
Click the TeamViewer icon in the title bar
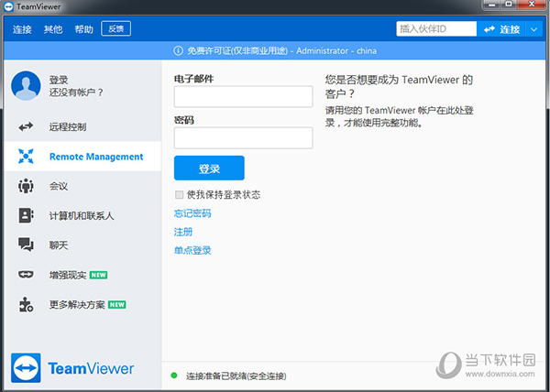8,6
